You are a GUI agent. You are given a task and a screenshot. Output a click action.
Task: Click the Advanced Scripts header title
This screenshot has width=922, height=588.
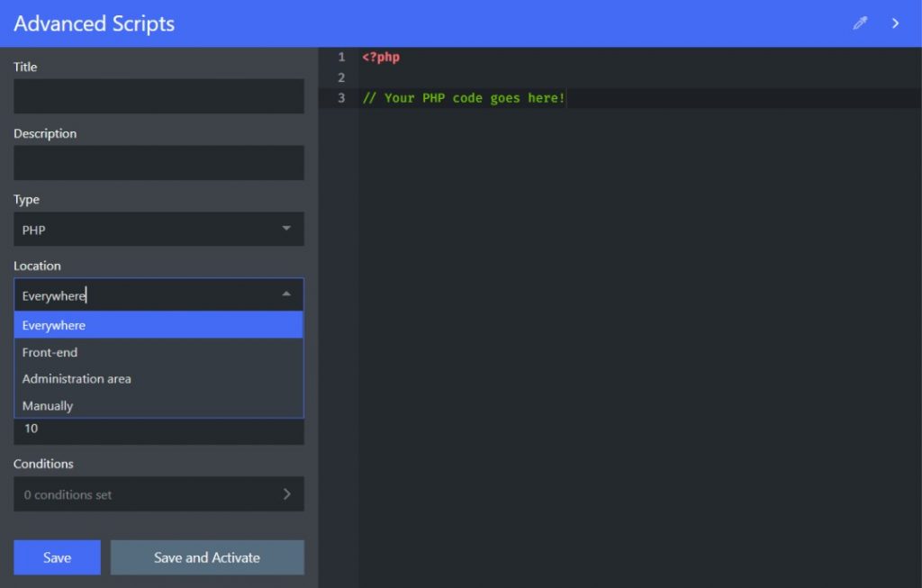(x=95, y=23)
